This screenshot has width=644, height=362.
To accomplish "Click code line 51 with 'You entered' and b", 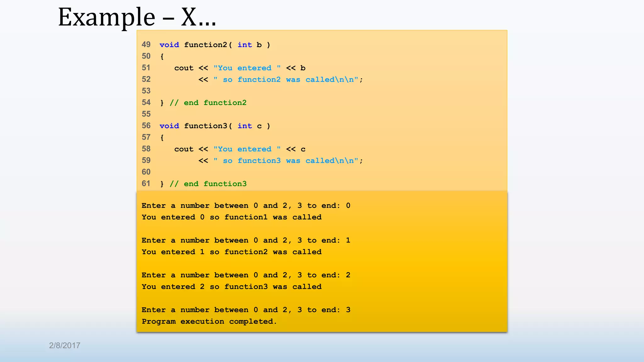I will pos(240,68).
